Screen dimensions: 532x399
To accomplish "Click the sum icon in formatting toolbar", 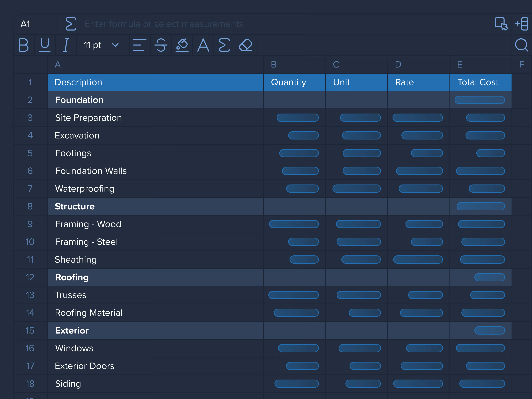I will pos(224,45).
